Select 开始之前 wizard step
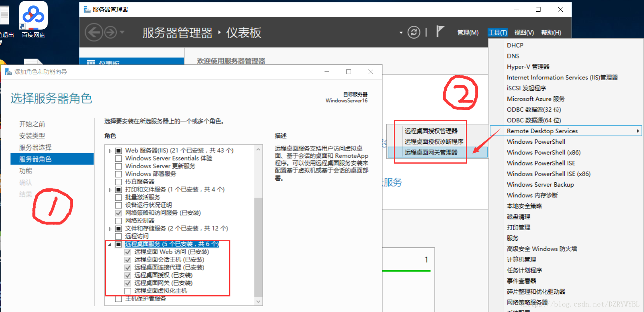The image size is (644, 312). pyautogui.click(x=32, y=124)
